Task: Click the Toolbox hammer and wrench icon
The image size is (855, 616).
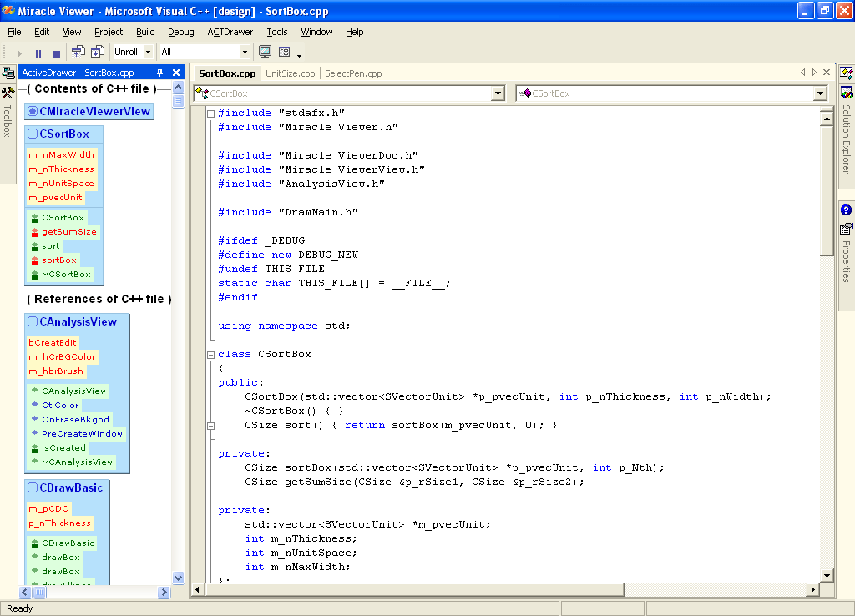Action: tap(8, 93)
